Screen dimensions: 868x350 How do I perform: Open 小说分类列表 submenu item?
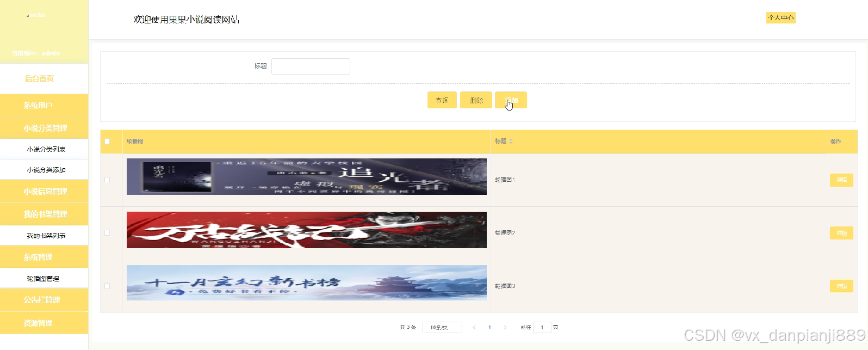(x=44, y=149)
